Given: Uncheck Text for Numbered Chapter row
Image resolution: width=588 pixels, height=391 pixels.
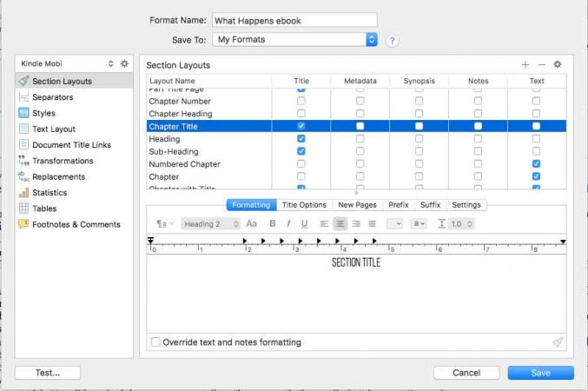Looking at the screenshot, I should point(536,163).
